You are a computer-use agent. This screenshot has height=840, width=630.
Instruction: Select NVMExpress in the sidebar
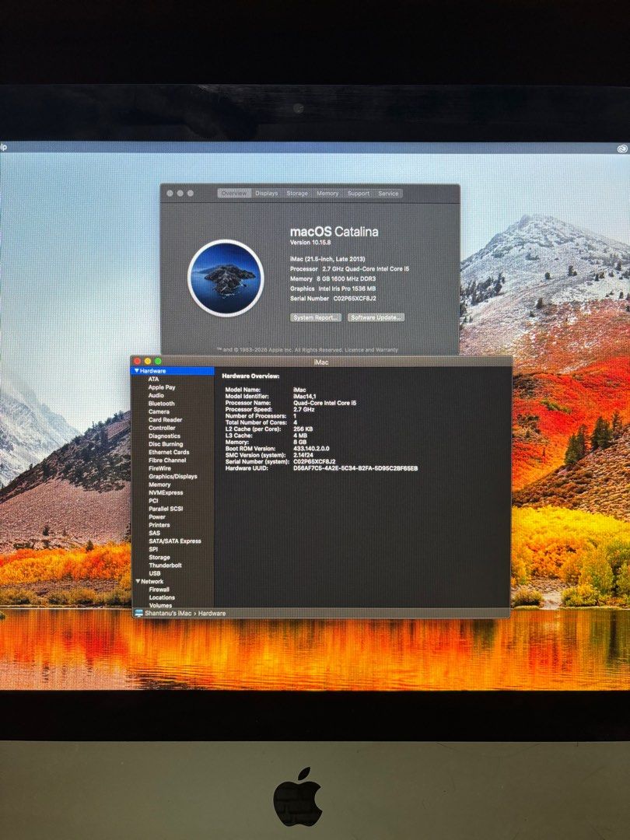(166, 492)
